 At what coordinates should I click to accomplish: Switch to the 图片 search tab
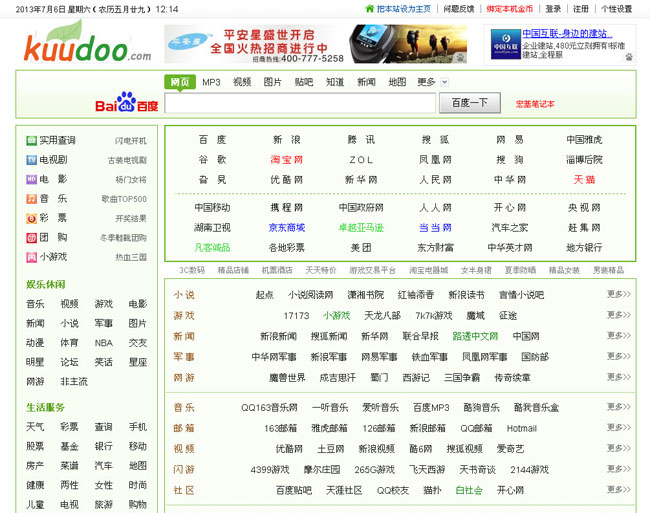pyautogui.click(x=272, y=82)
